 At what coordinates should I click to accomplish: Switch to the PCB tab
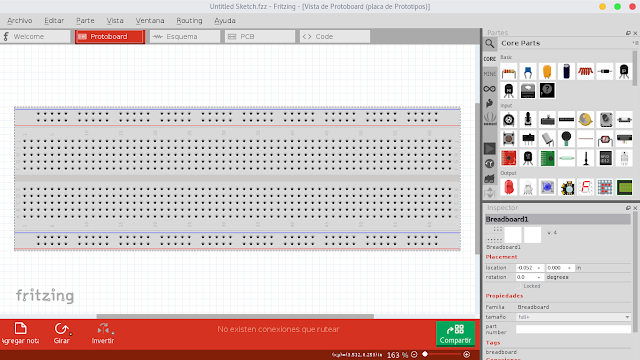point(260,36)
